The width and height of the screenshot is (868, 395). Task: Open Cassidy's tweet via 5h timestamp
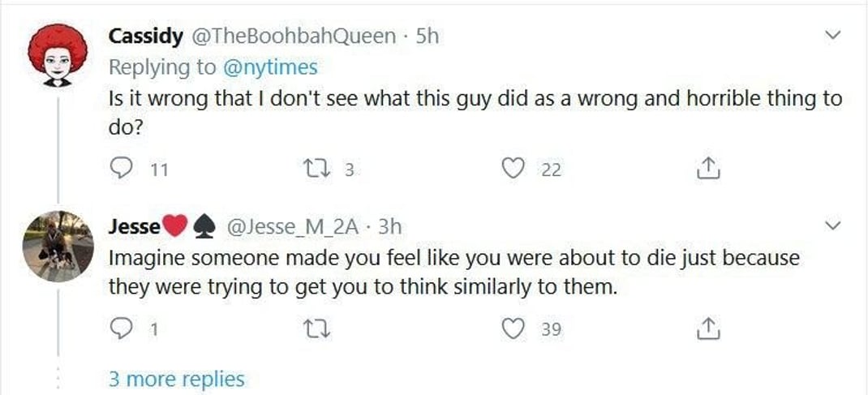[x=427, y=36]
